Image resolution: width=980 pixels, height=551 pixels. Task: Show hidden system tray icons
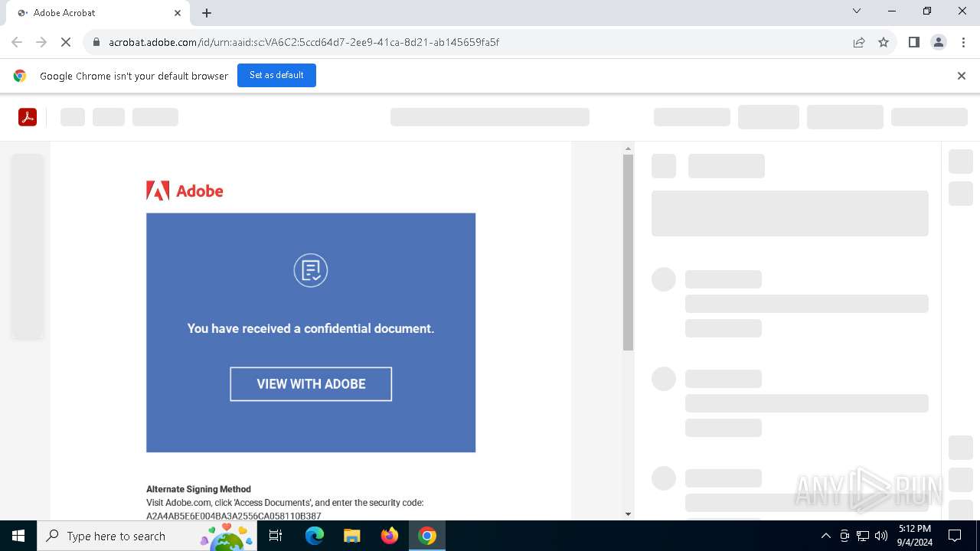click(x=825, y=536)
